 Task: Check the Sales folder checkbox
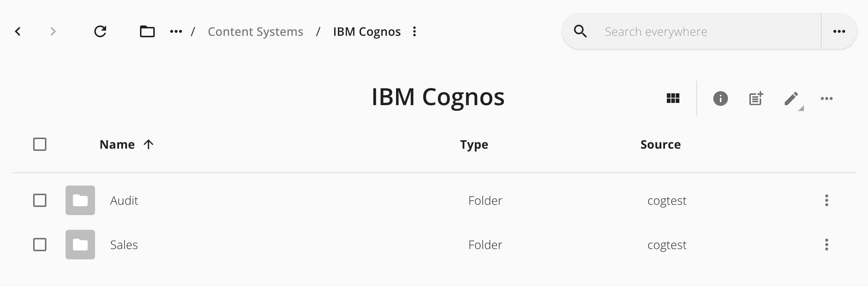coord(40,245)
